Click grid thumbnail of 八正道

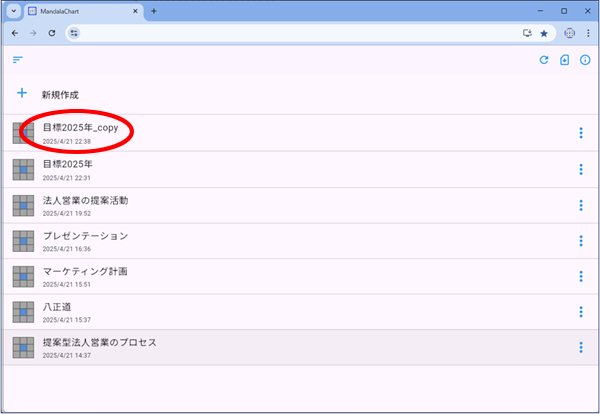tap(23, 312)
